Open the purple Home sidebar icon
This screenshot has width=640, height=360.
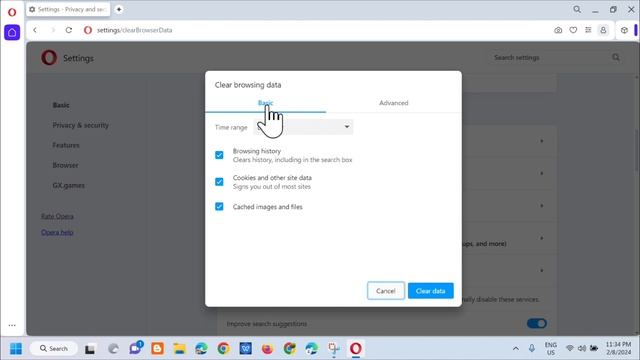coord(12,32)
